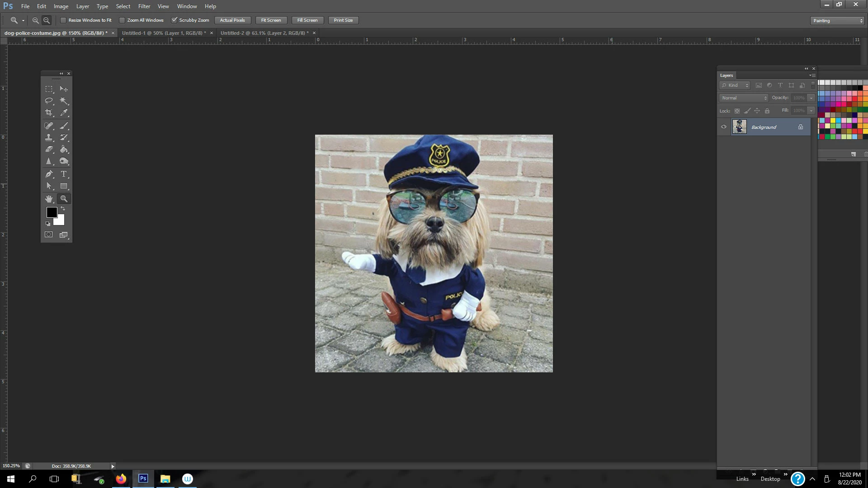The image size is (868, 488).
Task: Select the Lasso tool
Action: click(49, 101)
